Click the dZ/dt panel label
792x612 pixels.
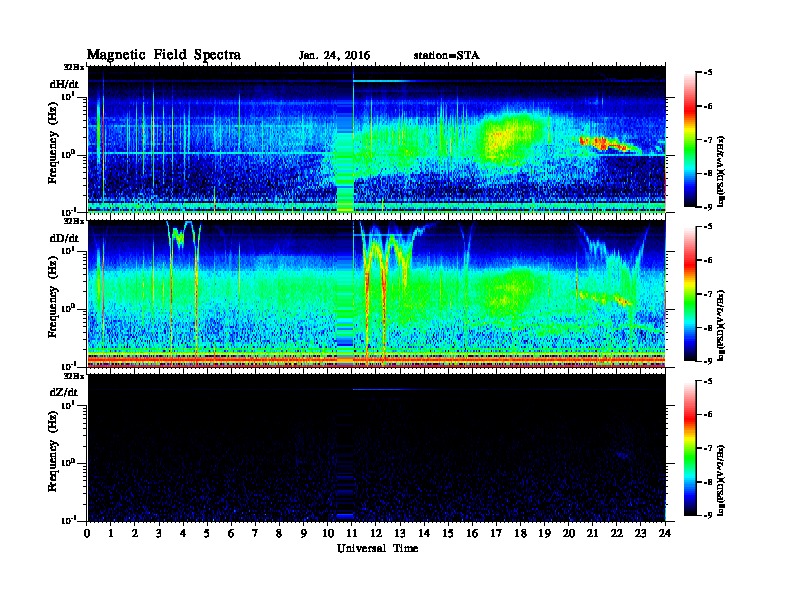(64, 392)
